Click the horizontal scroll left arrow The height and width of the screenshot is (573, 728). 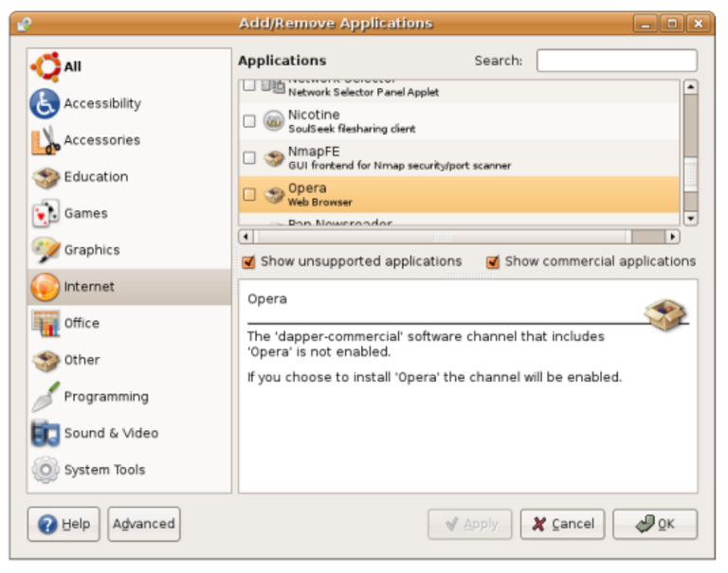pos(246,237)
